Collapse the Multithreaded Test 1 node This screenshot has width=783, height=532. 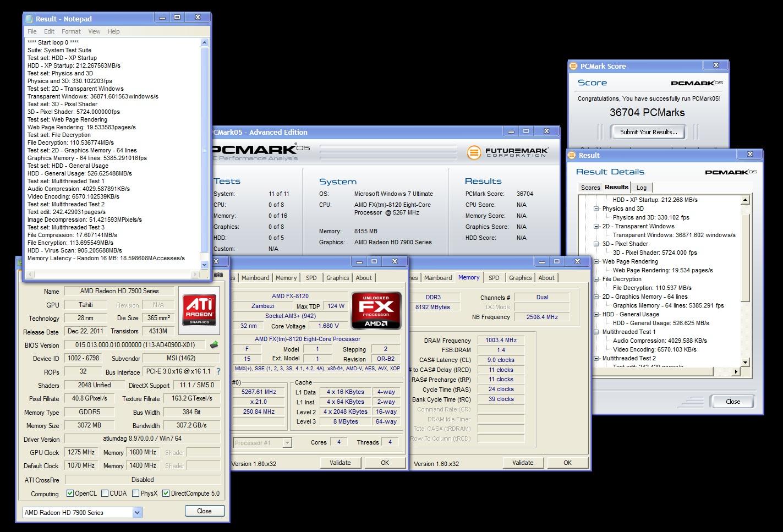point(596,332)
